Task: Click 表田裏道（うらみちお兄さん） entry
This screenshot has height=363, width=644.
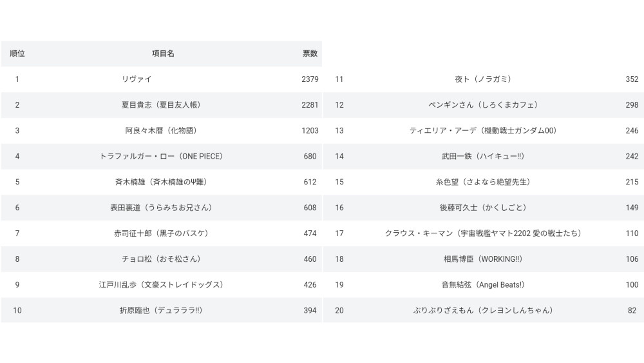Action: (x=161, y=208)
